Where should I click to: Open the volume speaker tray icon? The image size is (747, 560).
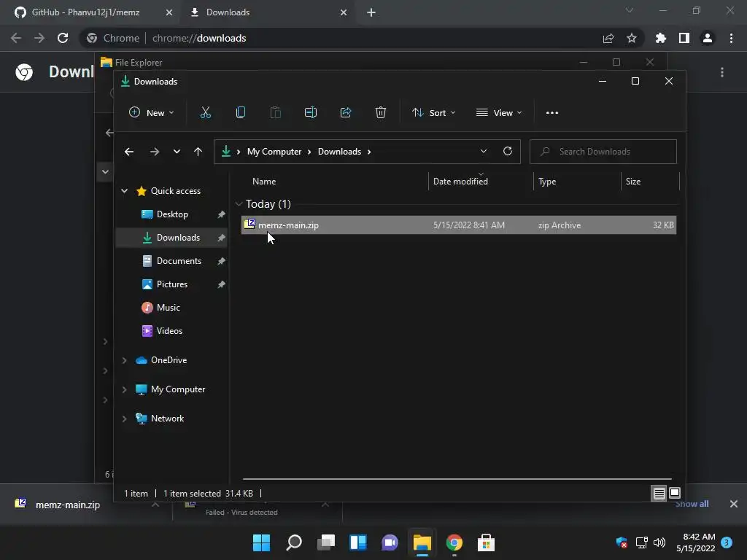[659, 542]
